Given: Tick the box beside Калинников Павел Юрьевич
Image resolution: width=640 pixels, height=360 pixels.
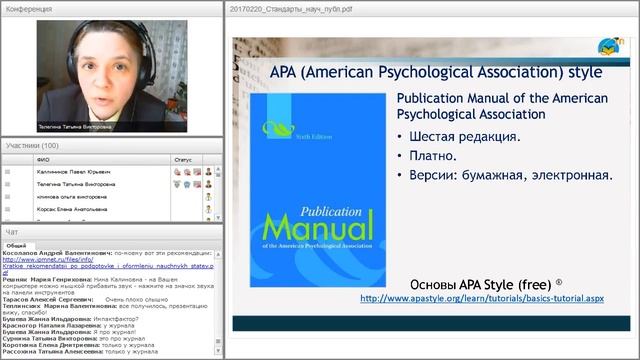Looking at the screenshot, I should (x=7, y=172).
